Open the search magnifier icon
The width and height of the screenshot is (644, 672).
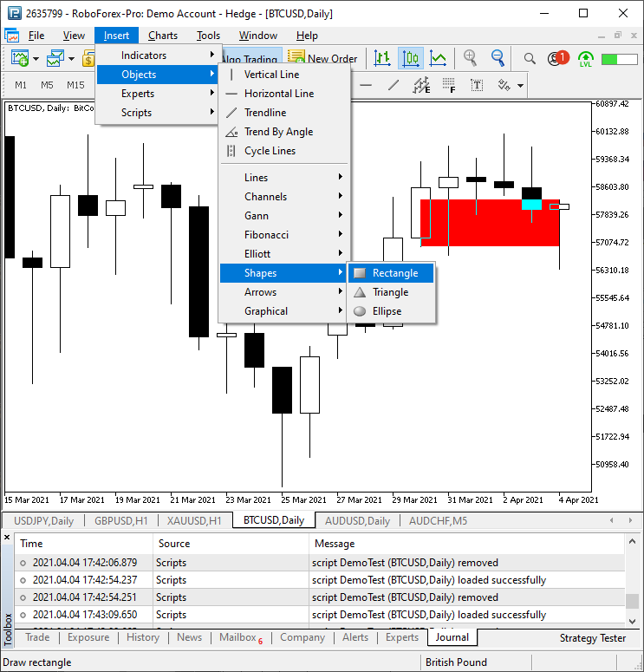coord(530,58)
